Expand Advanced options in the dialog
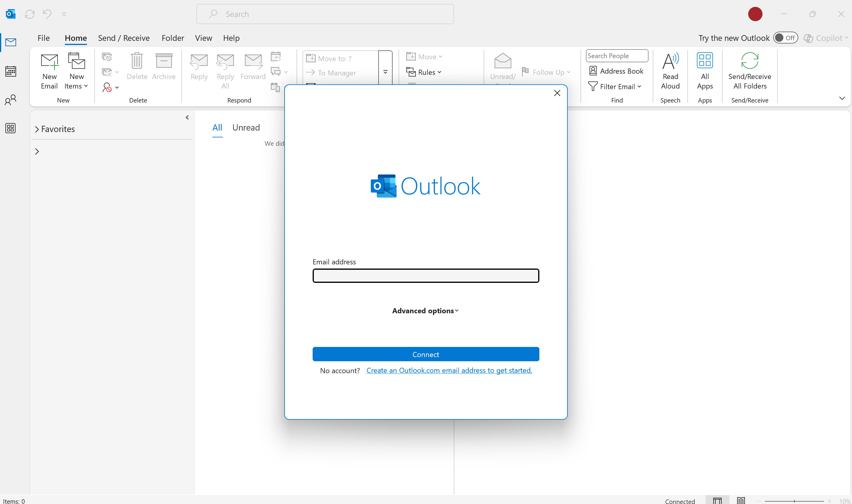Viewport: 852px width, 504px height. 425,311
